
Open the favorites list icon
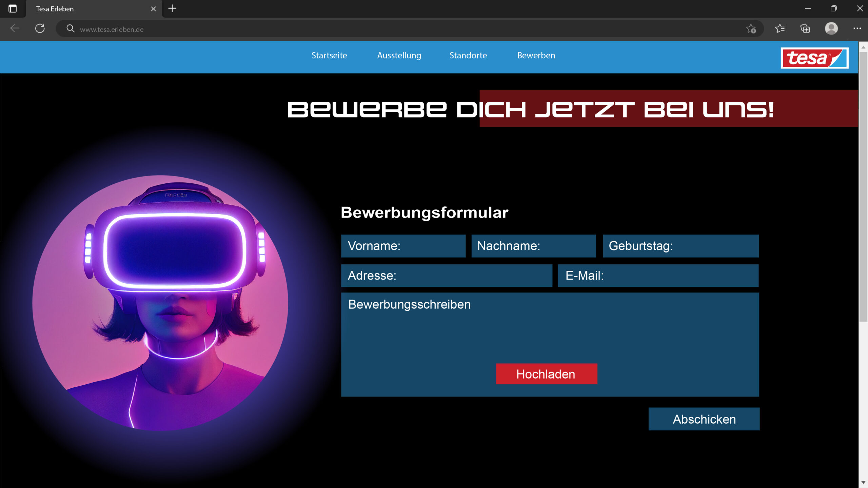click(780, 28)
